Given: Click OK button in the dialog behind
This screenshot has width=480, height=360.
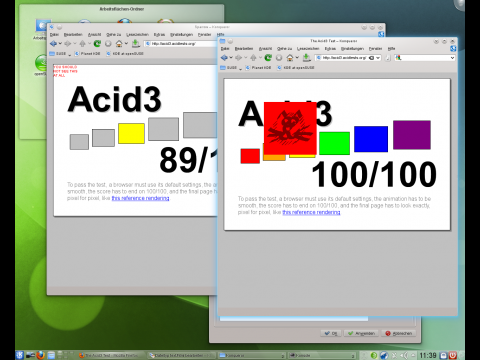Looking at the screenshot, I should [331, 333].
